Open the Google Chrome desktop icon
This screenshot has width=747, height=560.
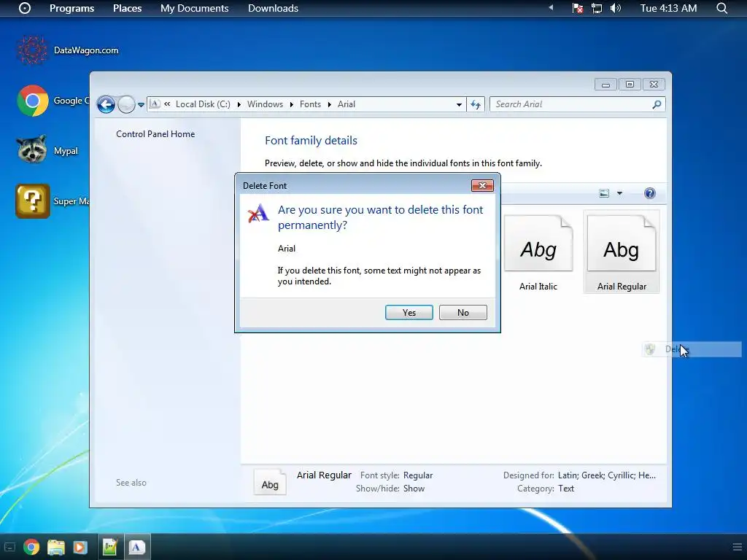[x=32, y=101]
